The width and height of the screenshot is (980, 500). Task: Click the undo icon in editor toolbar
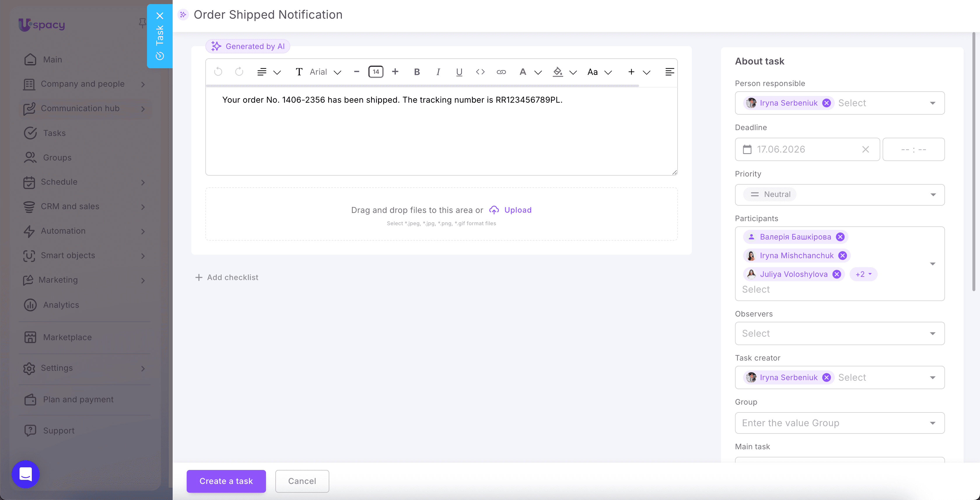[x=218, y=71]
